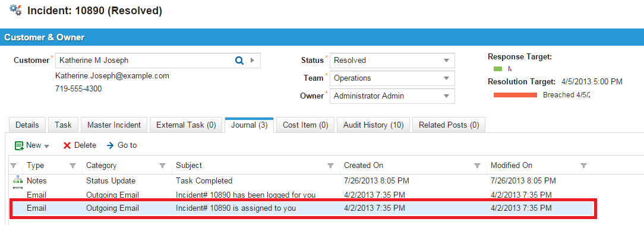Viewport: 644px width, 225px height.
Task: Click the arrow icon beside Customer search
Action: pyautogui.click(x=252, y=61)
